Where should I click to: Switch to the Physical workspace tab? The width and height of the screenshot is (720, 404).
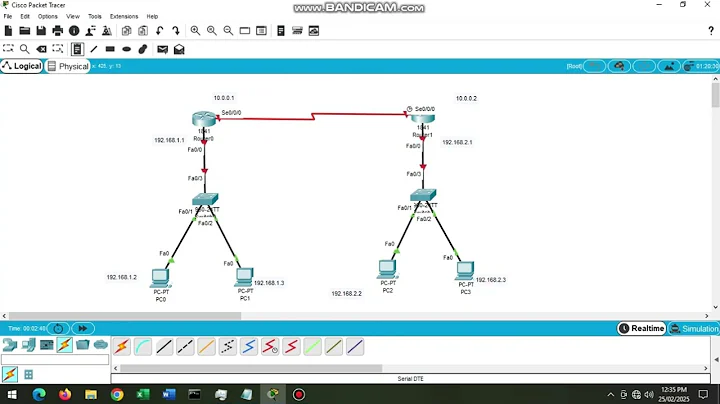[x=68, y=66]
